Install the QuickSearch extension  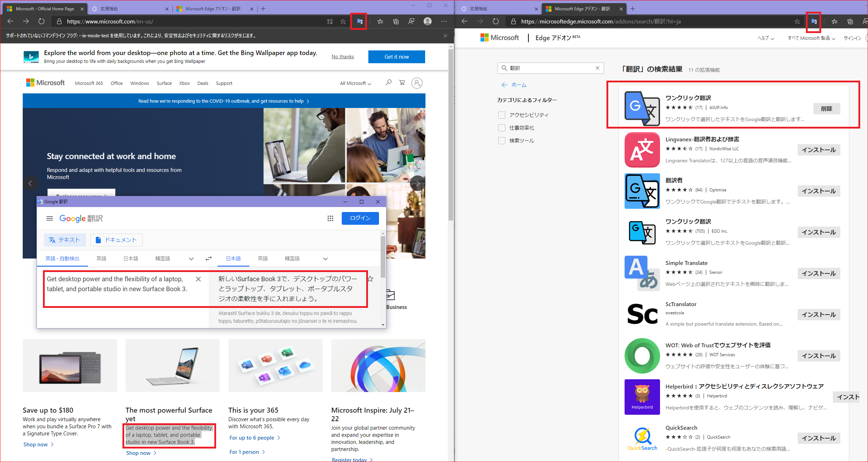pyautogui.click(x=819, y=438)
